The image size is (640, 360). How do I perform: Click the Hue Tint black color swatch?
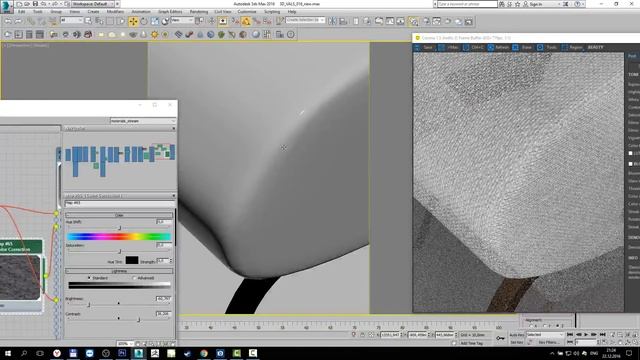[132, 260]
